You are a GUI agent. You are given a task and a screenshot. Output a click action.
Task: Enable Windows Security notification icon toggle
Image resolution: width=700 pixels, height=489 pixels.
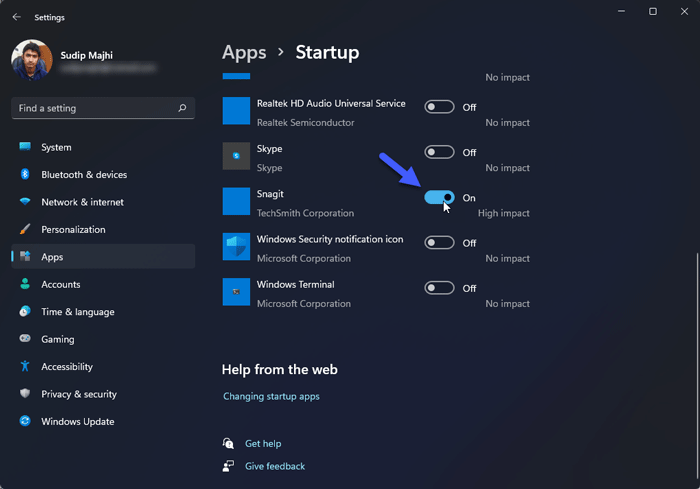point(439,243)
